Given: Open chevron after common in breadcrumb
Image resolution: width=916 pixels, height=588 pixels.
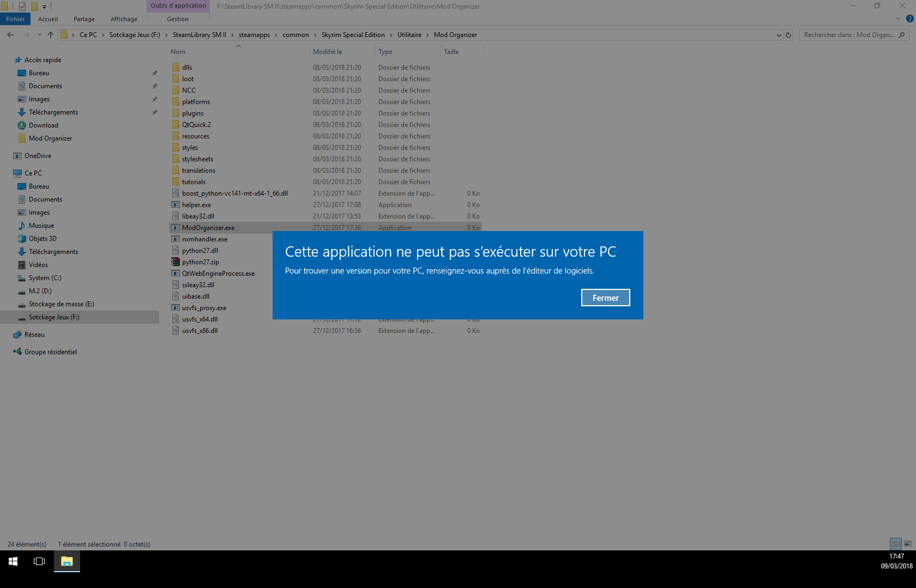Looking at the screenshot, I should point(315,35).
